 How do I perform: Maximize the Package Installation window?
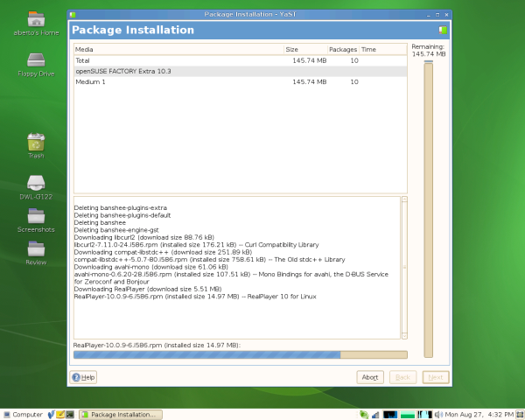click(x=437, y=15)
